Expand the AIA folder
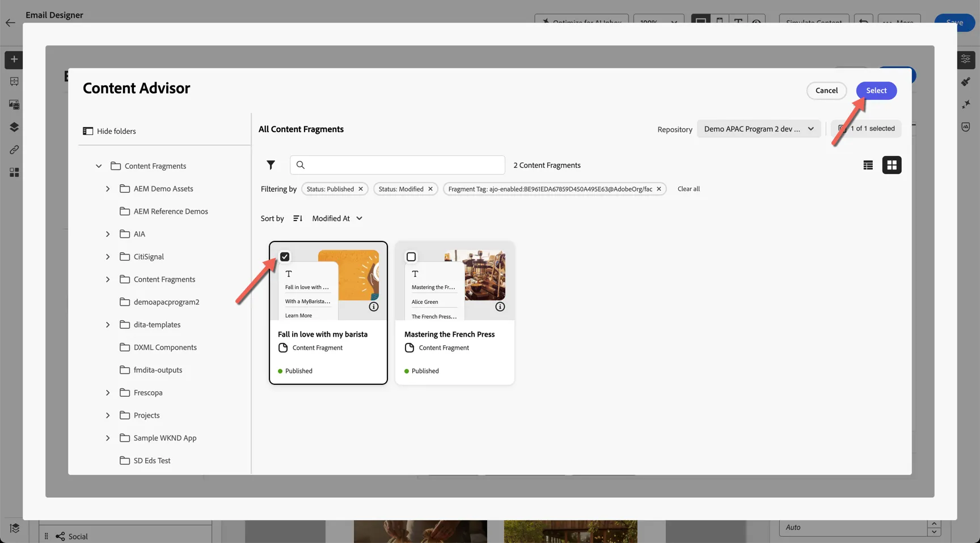980x543 pixels. (108, 234)
